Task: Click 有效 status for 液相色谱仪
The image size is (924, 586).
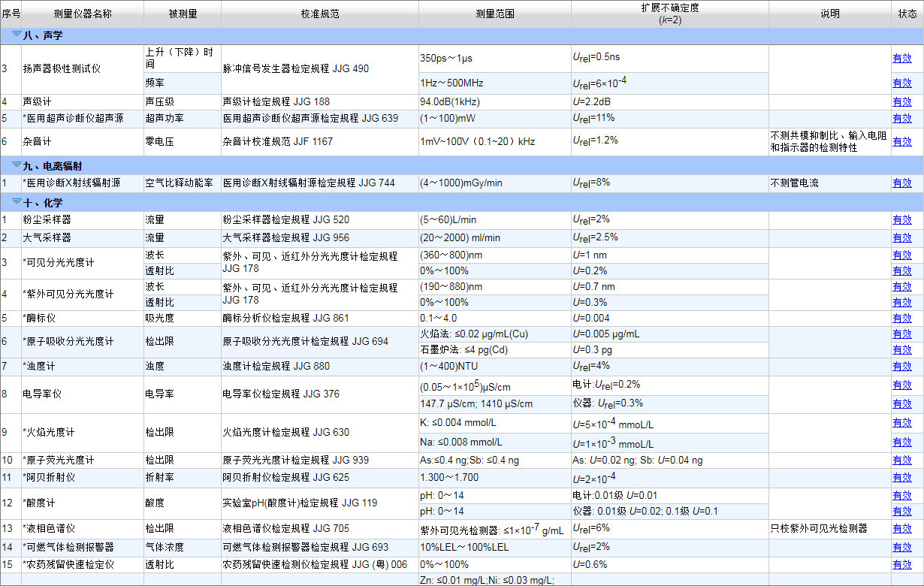Action: tap(901, 529)
